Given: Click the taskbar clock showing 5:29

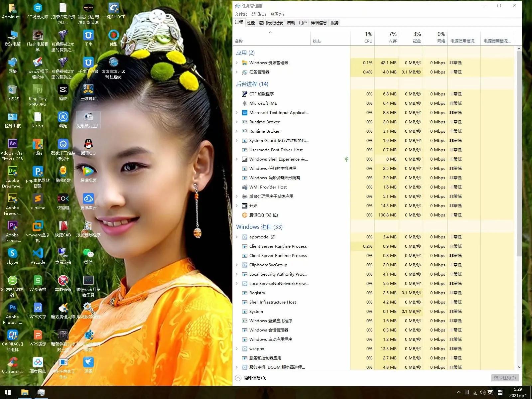Looking at the screenshot, I should click(x=518, y=392).
